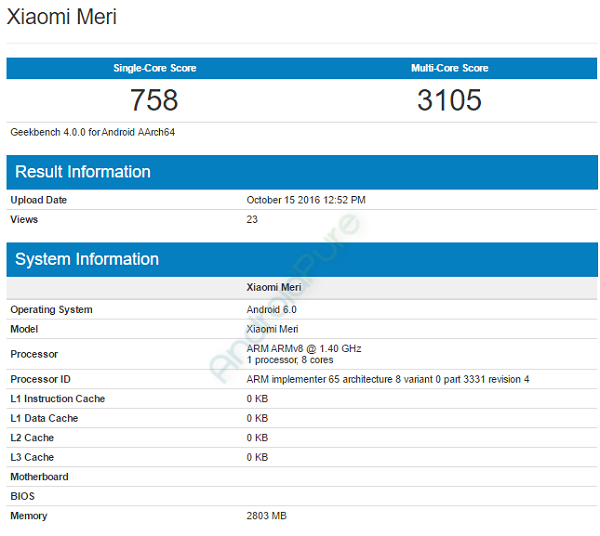Viewport: 600px width, 536px height.
Task: Click the L2 Cache label
Action: click(x=32, y=438)
